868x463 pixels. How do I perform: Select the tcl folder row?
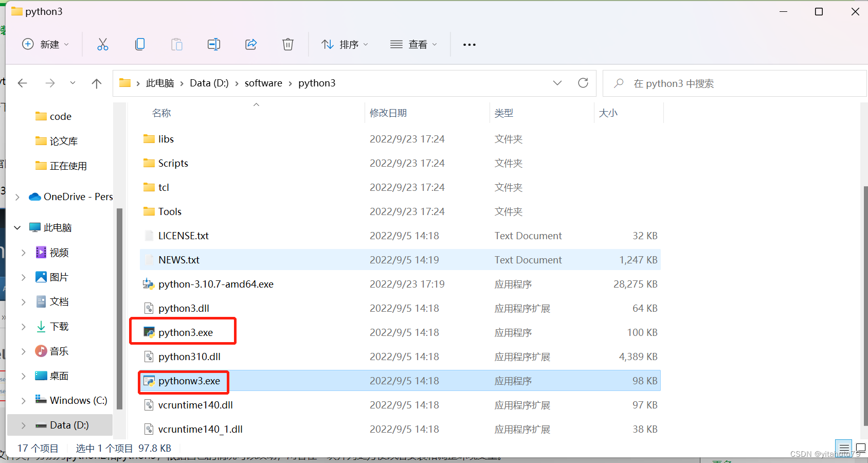(400, 187)
